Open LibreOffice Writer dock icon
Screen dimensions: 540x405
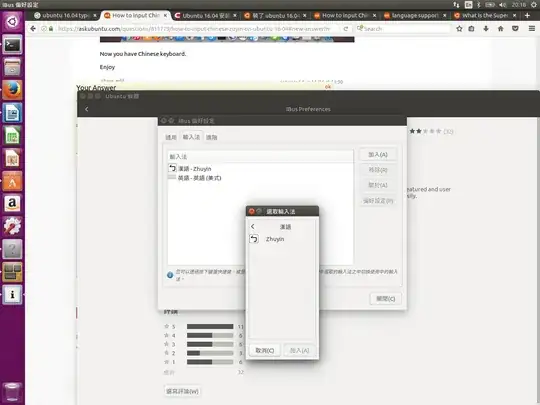(12, 113)
